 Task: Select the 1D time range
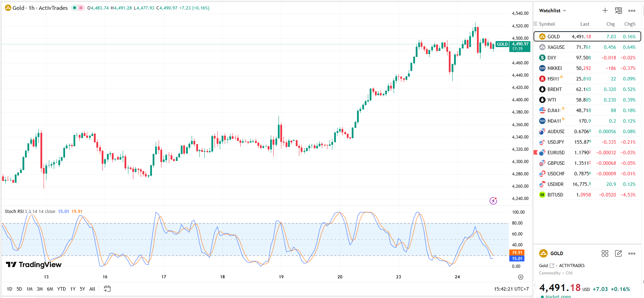(x=9, y=289)
